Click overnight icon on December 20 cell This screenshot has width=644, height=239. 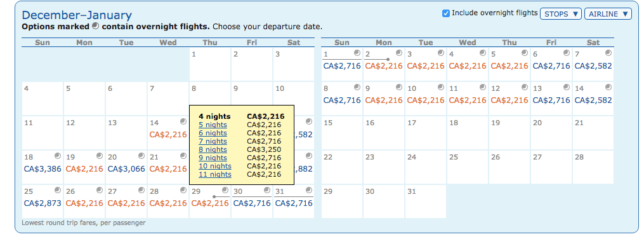click(x=141, y=156)
